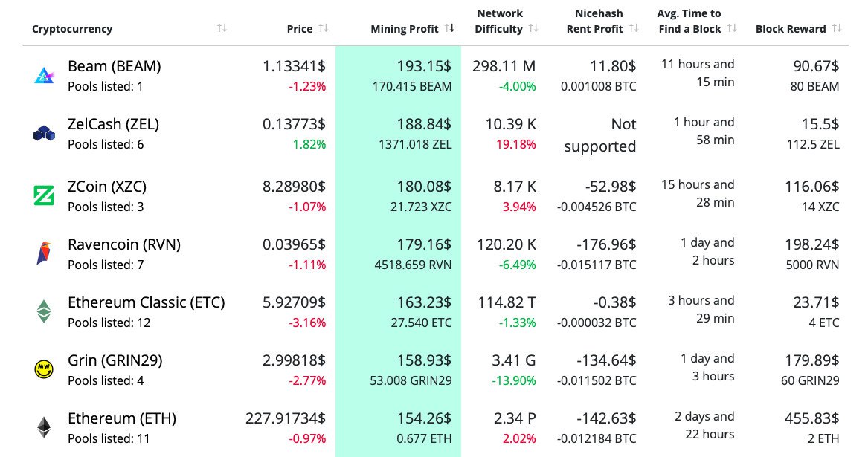Click the 114.82 T difficulty value

point(507,302)
